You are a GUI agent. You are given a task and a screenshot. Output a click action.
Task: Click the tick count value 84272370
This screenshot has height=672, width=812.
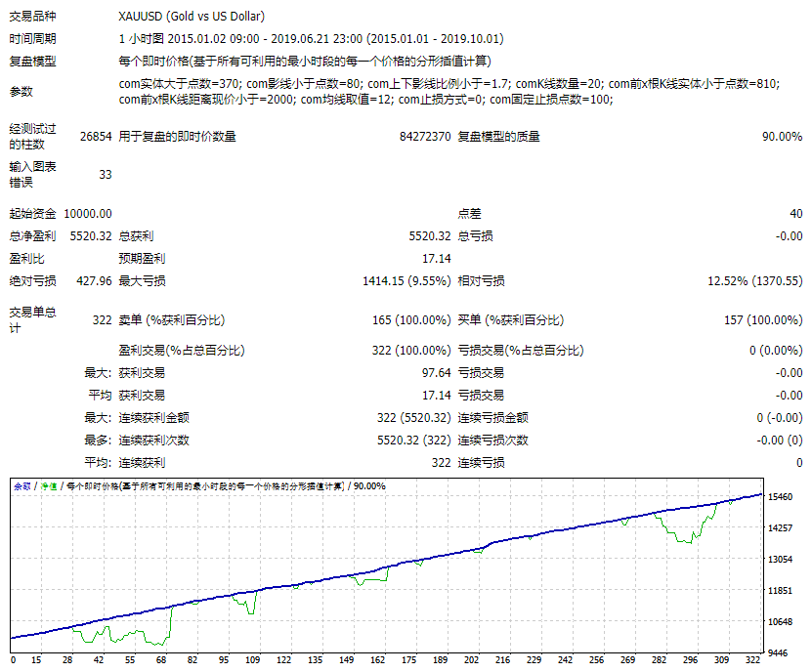point(425,137)
